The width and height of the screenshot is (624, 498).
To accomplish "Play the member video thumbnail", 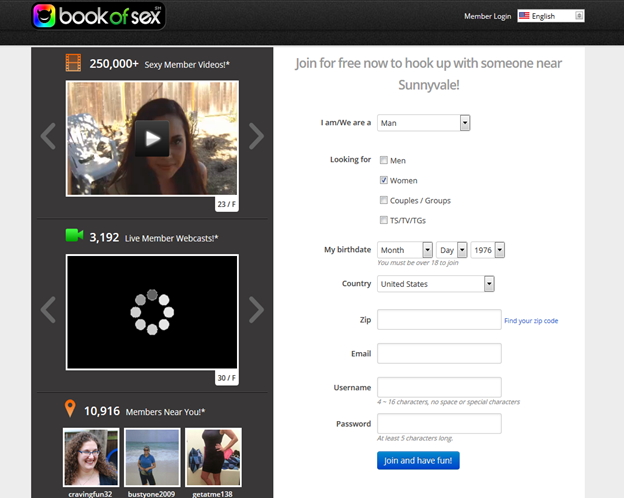I will (x=152, y=138).
